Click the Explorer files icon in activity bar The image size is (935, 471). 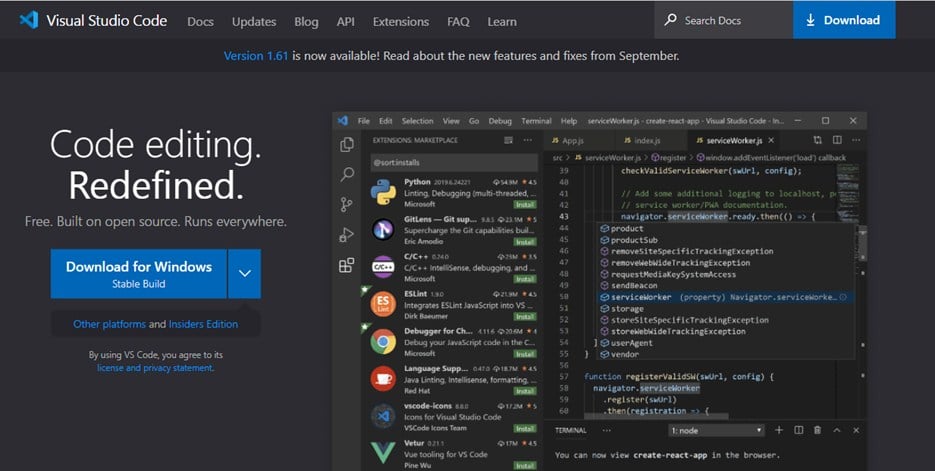click(x=346, y=145)
